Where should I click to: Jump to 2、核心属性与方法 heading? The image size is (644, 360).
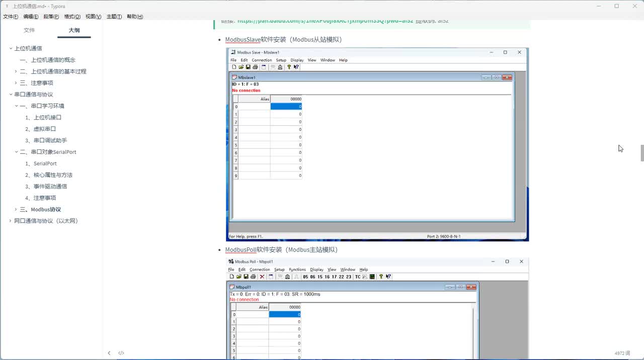click(x=49, y=175)
